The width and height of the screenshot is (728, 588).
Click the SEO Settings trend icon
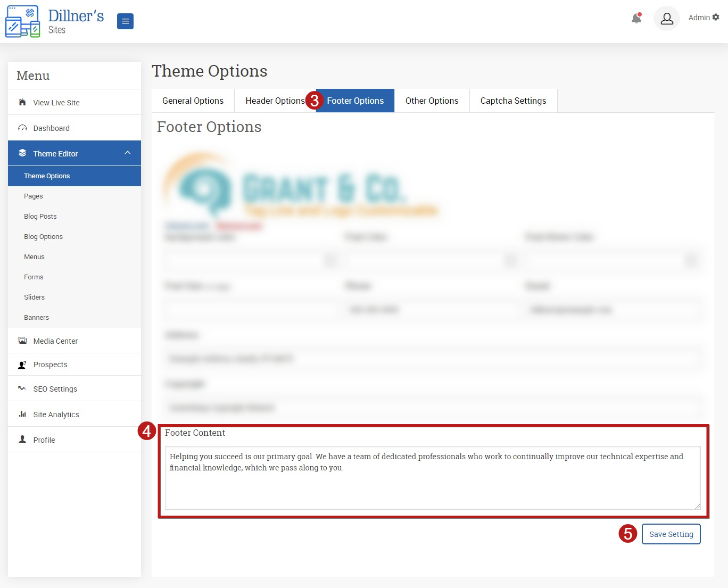coord(22,388)
